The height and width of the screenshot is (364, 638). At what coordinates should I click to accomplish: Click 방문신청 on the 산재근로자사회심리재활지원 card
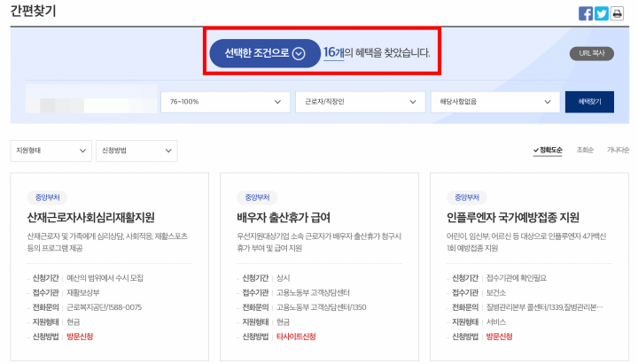[x=80, y=337]
